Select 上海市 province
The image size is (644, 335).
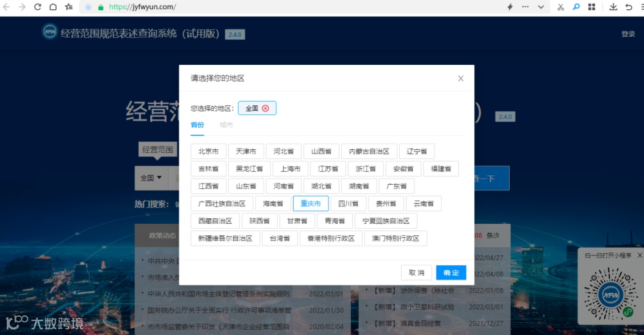(x=291, y=169)
